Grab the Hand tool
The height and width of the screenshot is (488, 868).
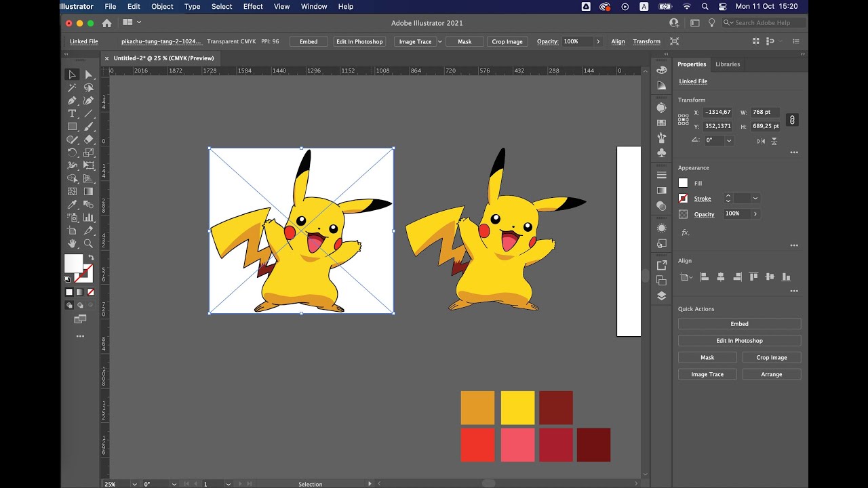[x=72, y=242]
